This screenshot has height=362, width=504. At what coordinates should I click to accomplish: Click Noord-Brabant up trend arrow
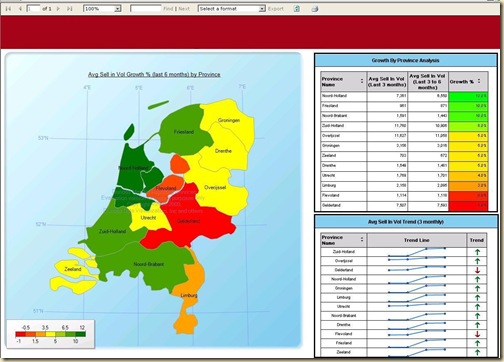coord(477,316)
